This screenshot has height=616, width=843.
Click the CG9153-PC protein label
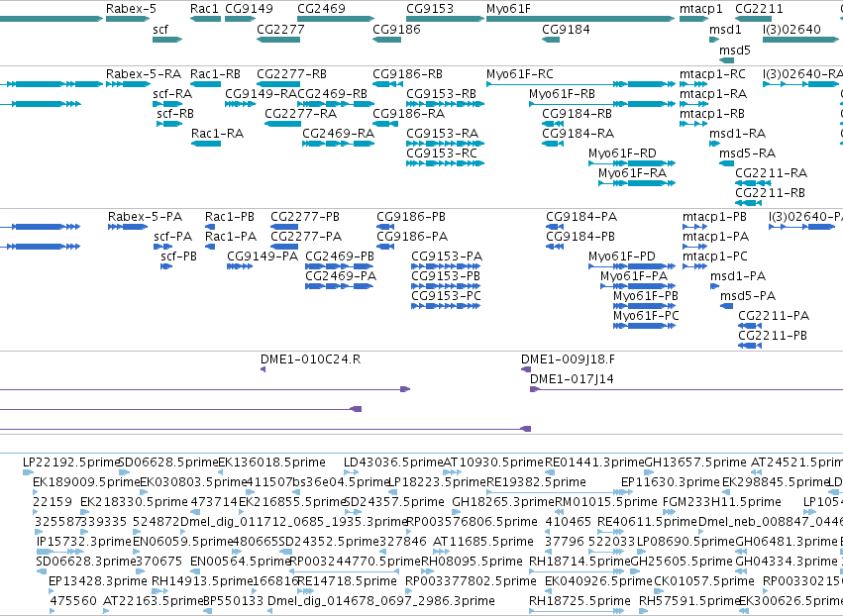(446, 296)
